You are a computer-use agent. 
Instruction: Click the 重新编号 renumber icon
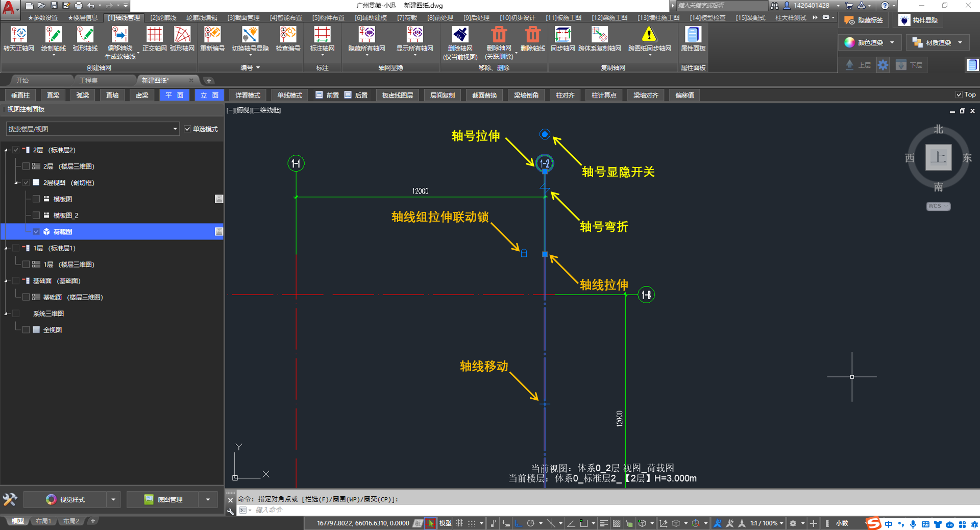point(212,39)
